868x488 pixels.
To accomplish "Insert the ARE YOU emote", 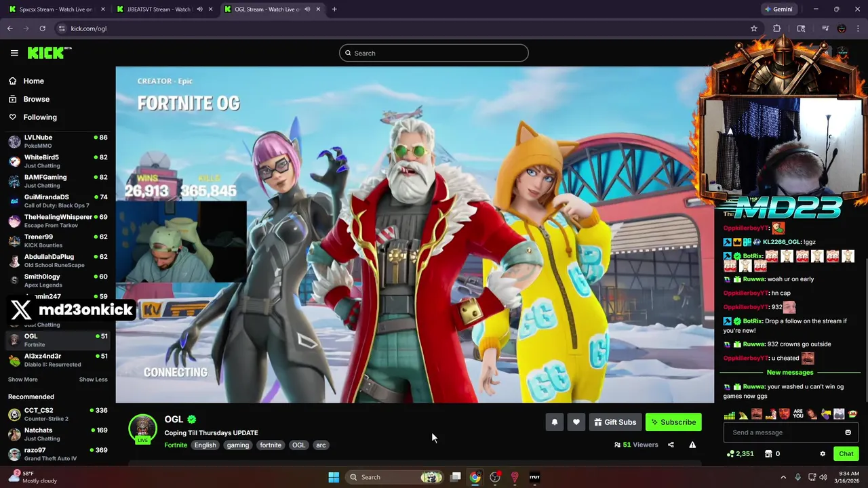I will [798, 414].
